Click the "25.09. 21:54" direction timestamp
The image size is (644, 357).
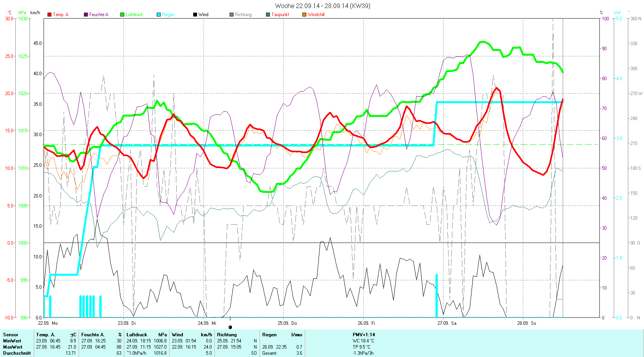229,341
